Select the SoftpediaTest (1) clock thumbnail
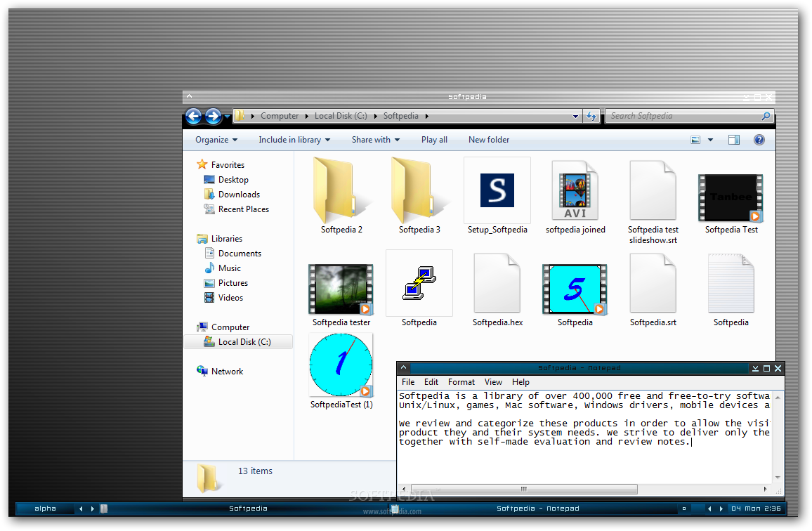 click(x=341, y=365)
